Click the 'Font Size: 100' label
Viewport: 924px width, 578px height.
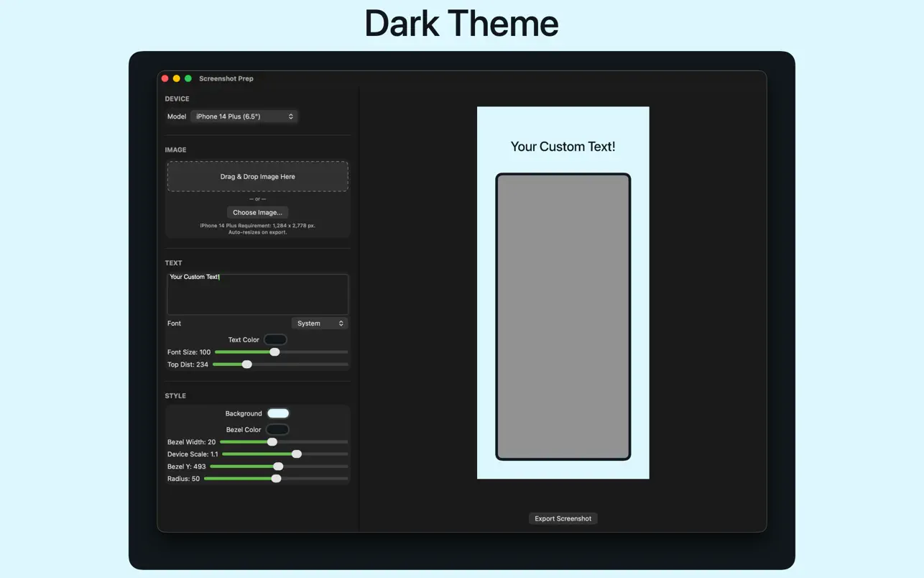(x=189, y=352)
